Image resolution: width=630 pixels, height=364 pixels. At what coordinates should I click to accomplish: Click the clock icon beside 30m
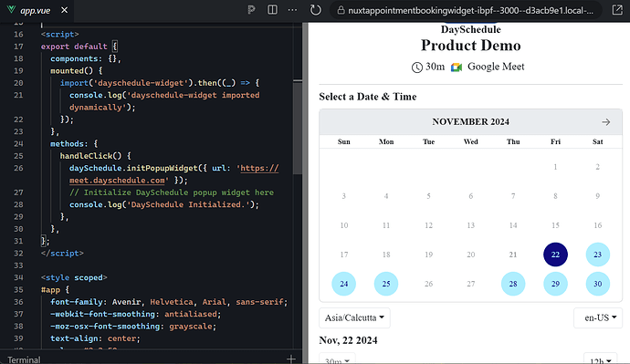click(x=417, y=68)
